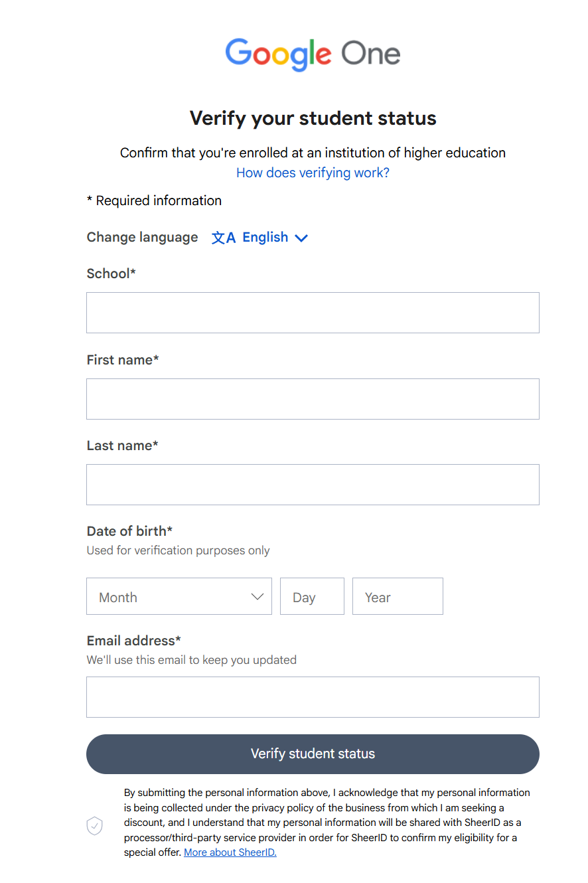This screenshot has height=883, width=588.
Task: Focus the Last name field
Action: [x=313, y=485]
